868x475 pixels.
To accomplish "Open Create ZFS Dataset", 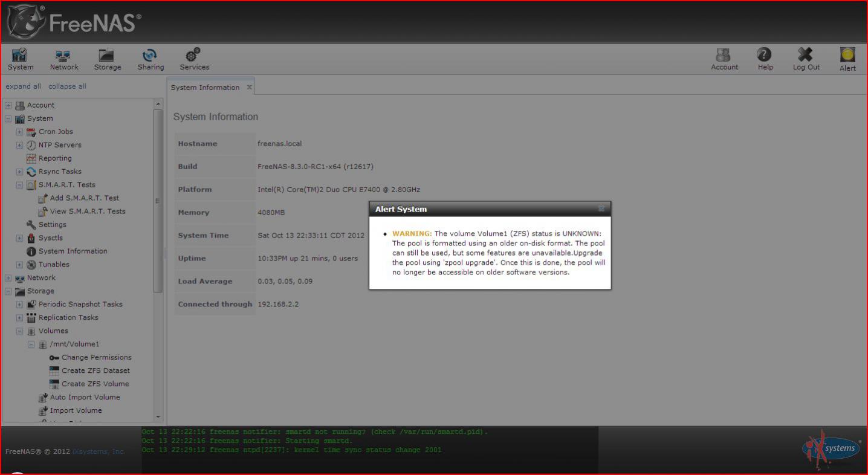I will point(96,371).
